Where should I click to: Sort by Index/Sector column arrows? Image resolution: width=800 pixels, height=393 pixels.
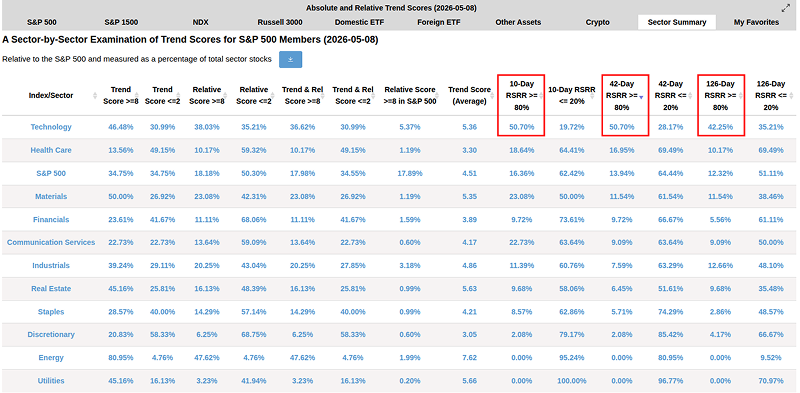pos(95,95)
